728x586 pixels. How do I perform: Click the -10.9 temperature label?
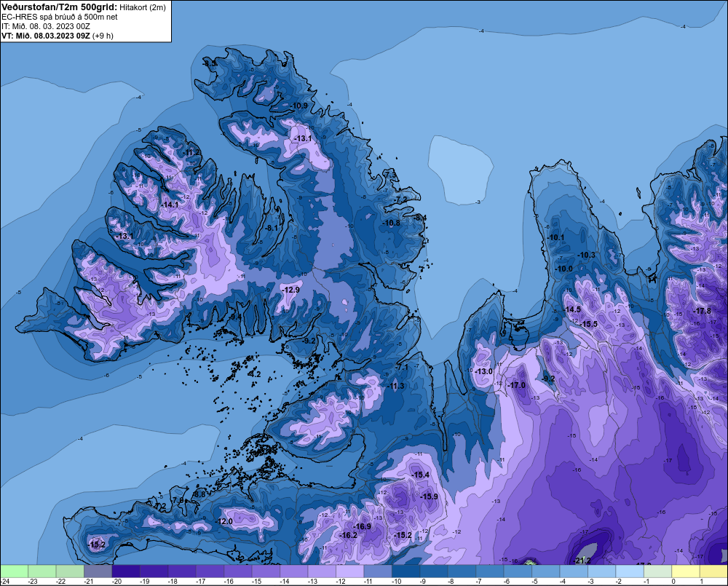pyautogui.click(x=299, y=106)
